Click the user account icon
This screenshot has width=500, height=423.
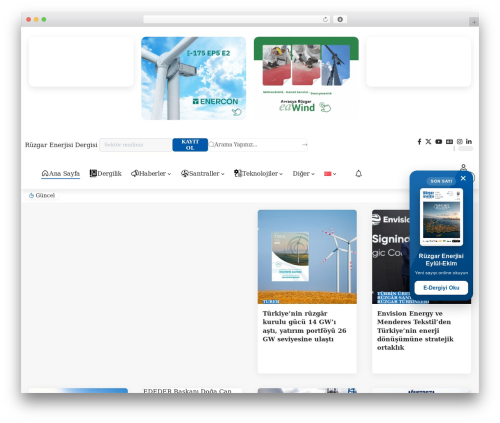[463, 167]
